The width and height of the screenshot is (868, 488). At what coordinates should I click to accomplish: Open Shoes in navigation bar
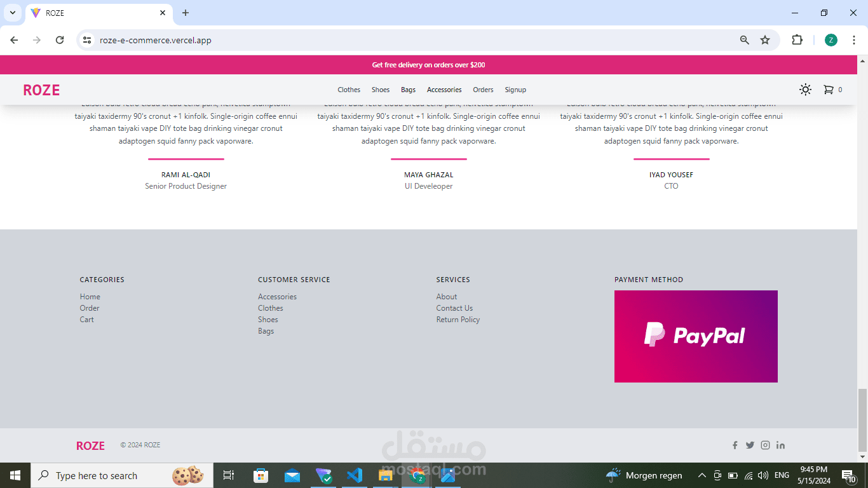[381, 90]
